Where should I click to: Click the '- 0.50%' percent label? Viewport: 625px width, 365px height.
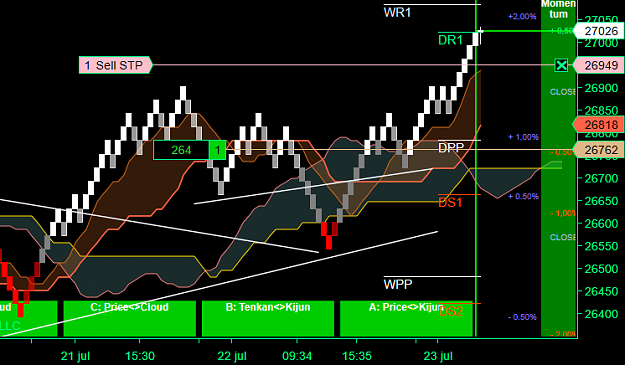click(x=522, y=317)
